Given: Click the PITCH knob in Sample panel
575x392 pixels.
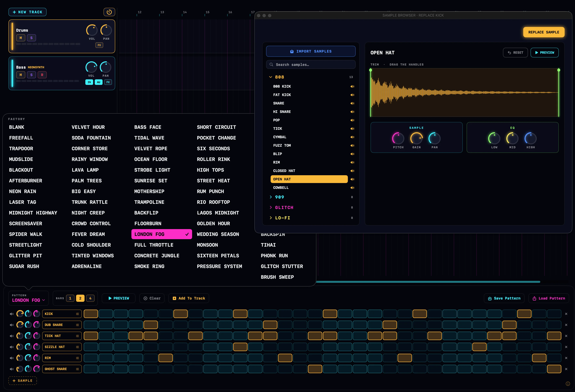Looking at the screenshot, I should [398, 138].
